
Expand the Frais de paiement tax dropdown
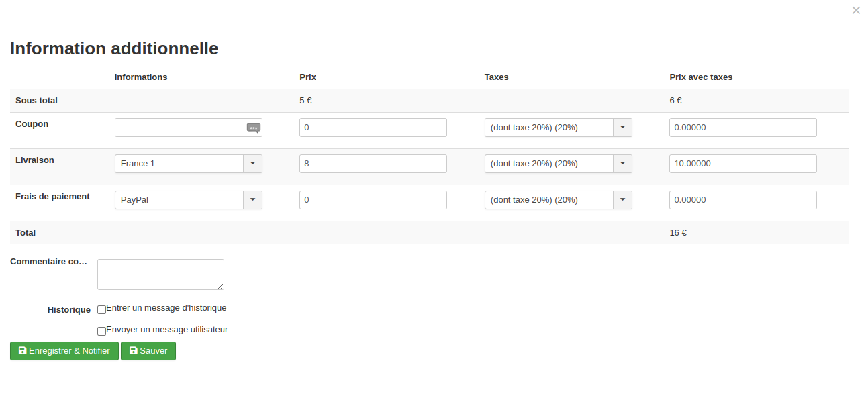point(622,200)
